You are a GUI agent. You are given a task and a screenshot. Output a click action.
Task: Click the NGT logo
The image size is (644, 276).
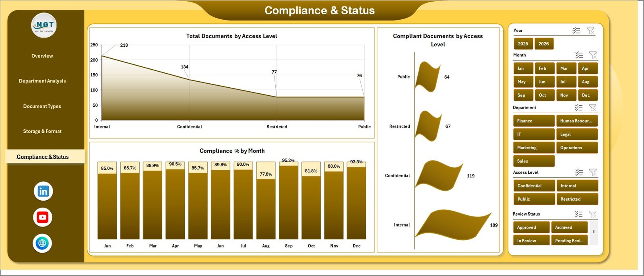[44, 25]
